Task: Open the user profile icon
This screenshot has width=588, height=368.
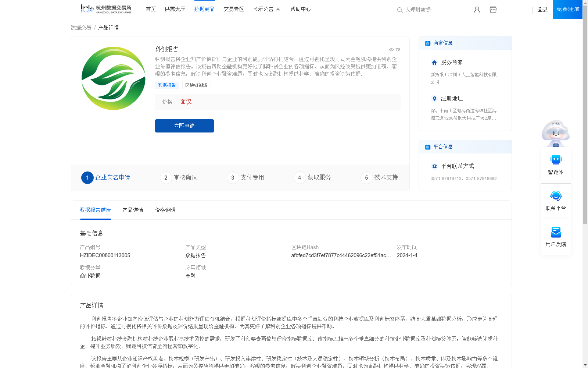Action: (x=477, y=10)
